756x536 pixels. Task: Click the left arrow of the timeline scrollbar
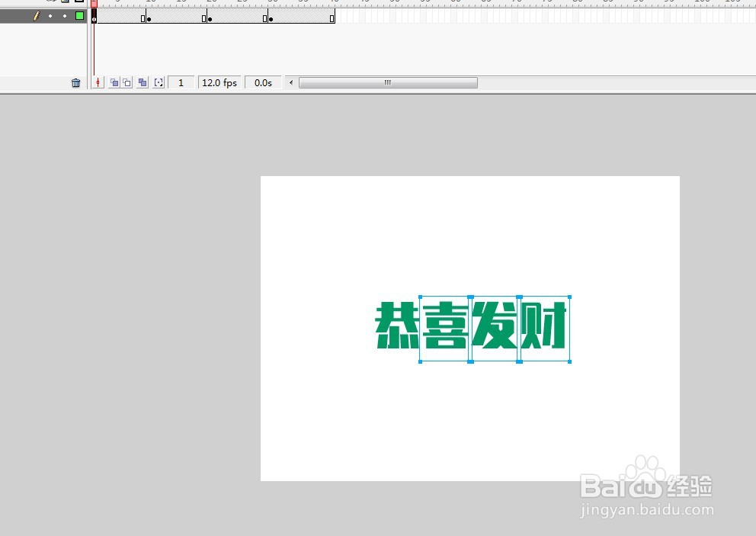[290, 82]
